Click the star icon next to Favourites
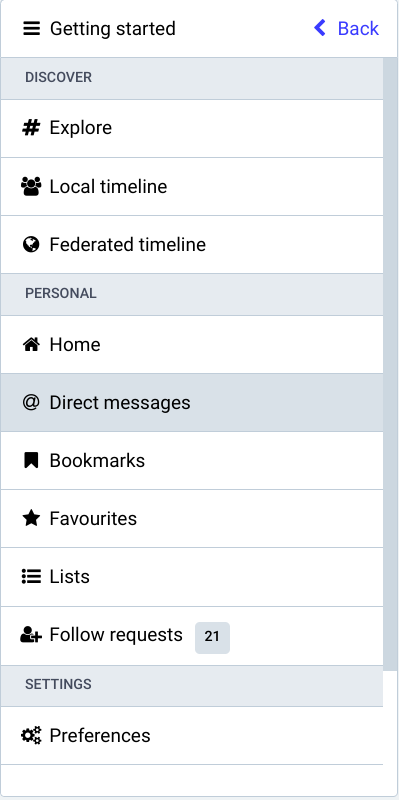This screenshot has height=800, width=399. coord(31,519)
